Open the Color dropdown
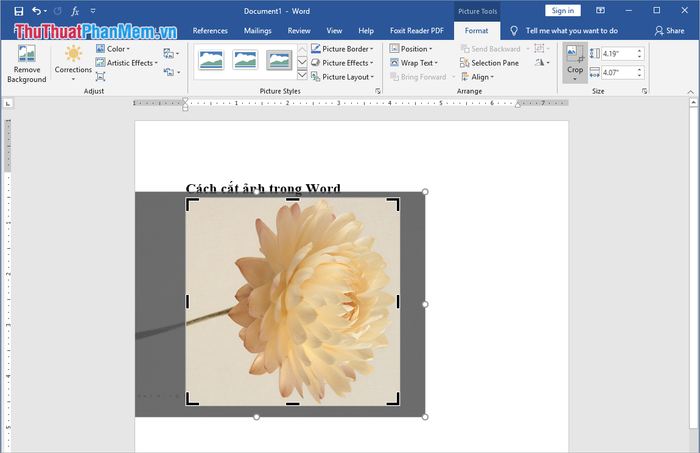Screen dimensions: 700x453 113,49
